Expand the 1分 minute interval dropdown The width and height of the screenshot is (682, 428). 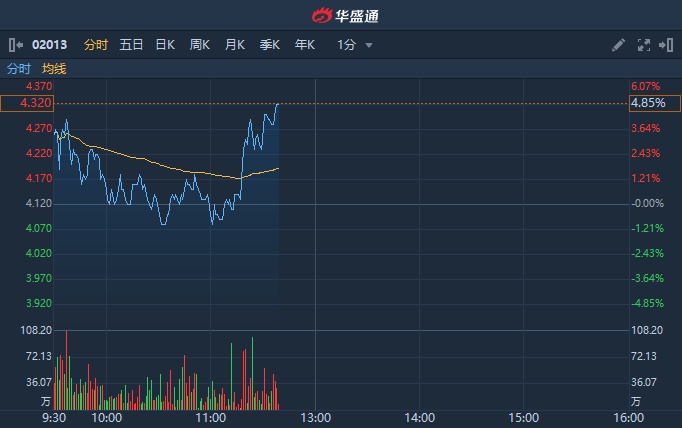tap(355, 45)
